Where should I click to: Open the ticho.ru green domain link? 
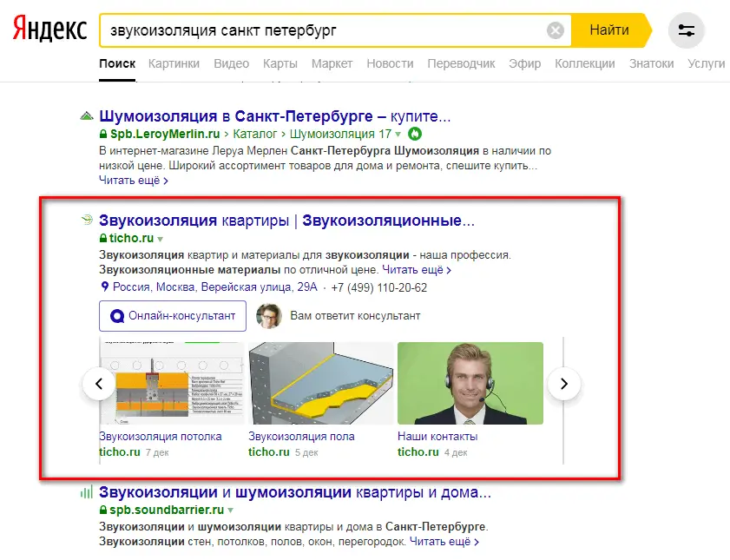coord(131,239)
